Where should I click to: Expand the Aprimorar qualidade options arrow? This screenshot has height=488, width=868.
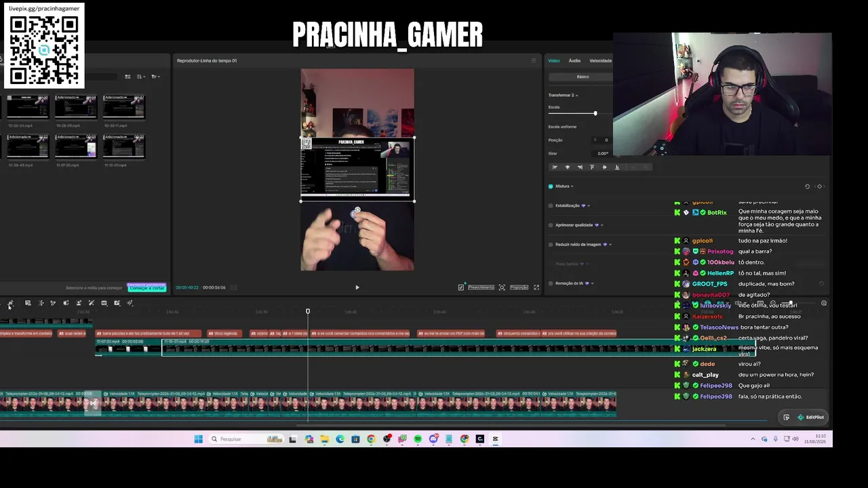tap(601, 225)
